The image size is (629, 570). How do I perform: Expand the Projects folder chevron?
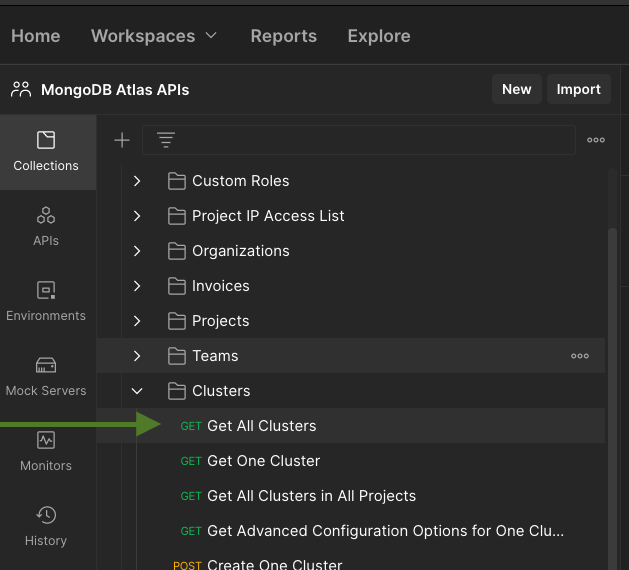[137, 321]
